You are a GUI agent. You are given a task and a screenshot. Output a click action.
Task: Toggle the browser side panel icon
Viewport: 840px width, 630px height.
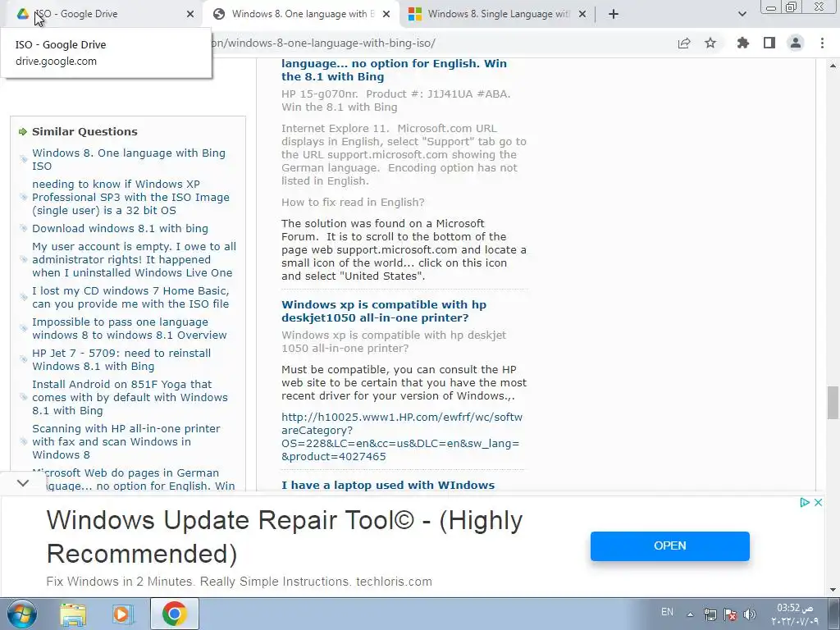(769, 43)
